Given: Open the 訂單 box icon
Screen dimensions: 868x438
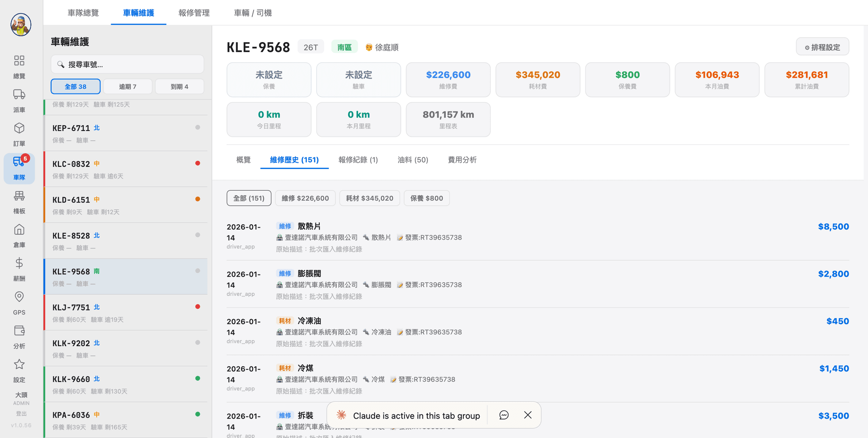Looking at the screenshot, I should point(19,128).
